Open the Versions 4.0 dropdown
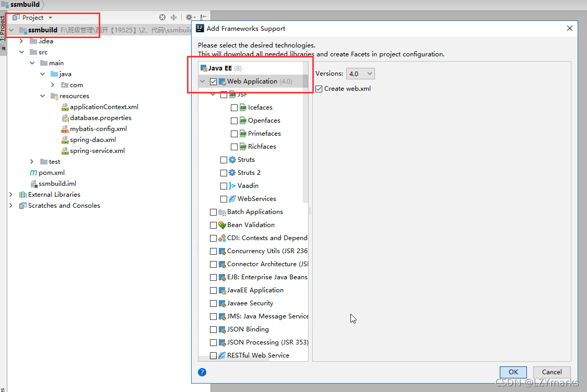Screen dimensions: 587x392 pos(360,74)
